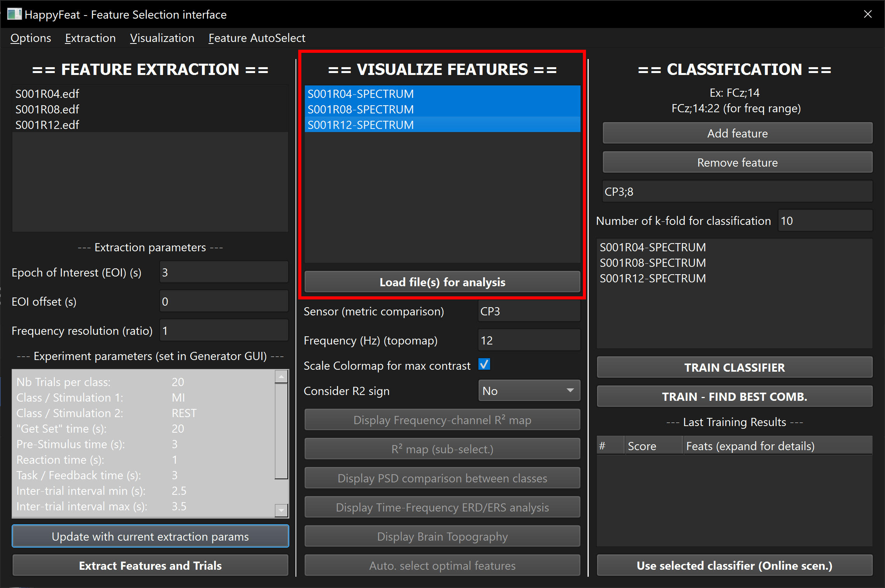Toggle Scale Colormap for max contrast checkbox

[x=484, y=364]
